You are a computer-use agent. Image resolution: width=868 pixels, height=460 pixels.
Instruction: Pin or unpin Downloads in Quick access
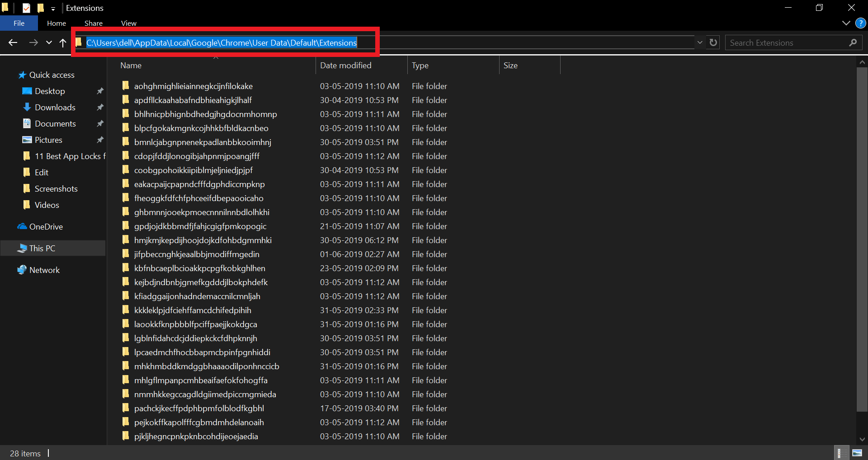coord(100,107)
